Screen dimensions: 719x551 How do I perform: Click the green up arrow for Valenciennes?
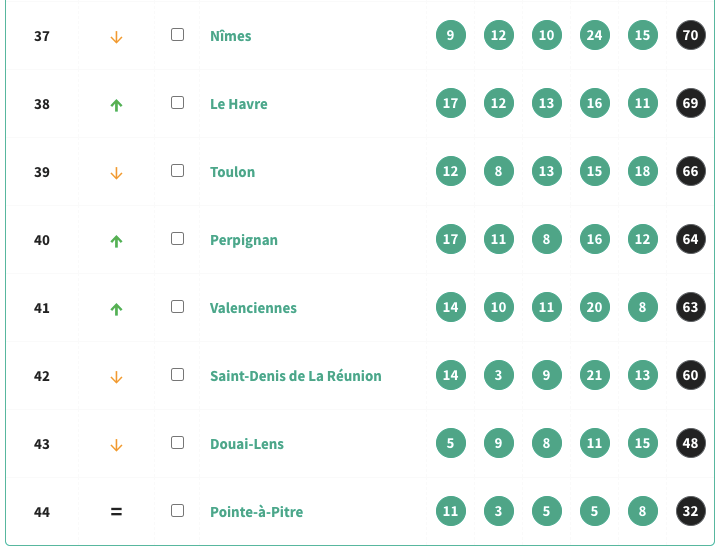(x=116, y=309)
